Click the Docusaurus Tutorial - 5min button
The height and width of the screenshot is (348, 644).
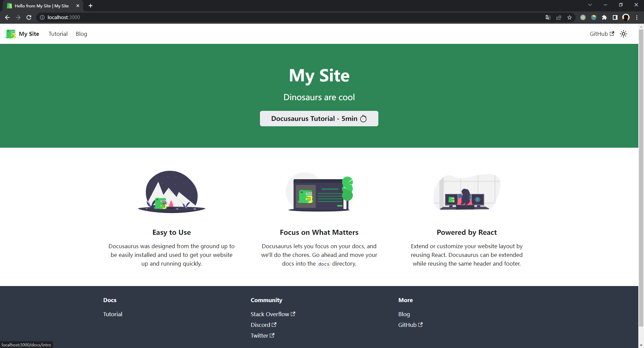(319, 119)
